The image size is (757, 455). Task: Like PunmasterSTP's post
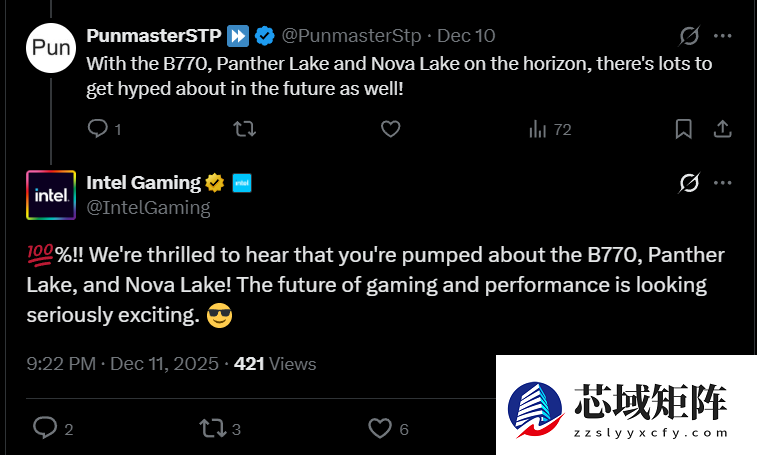(x=391, y=129)
